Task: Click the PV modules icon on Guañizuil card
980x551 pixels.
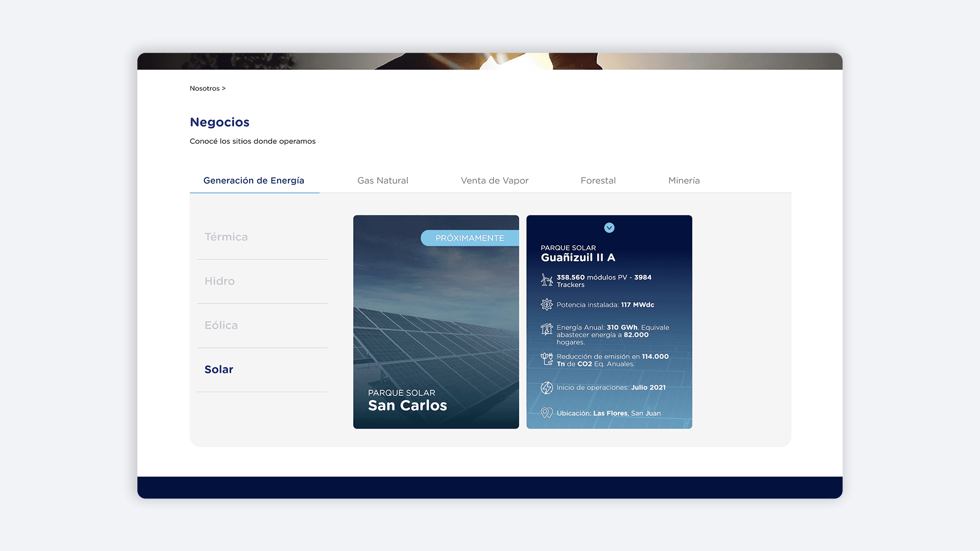Action: (547, 280)
